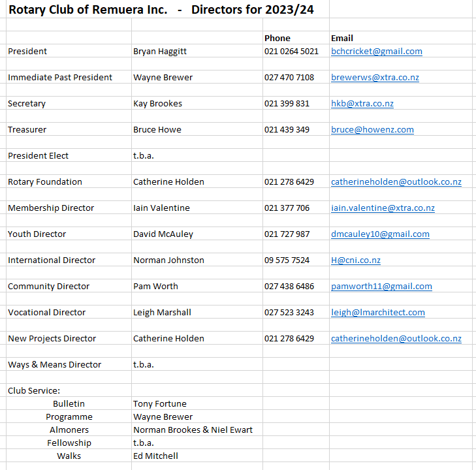
Task: Select the 'President Elect' cell
Action: pos(69,155)
